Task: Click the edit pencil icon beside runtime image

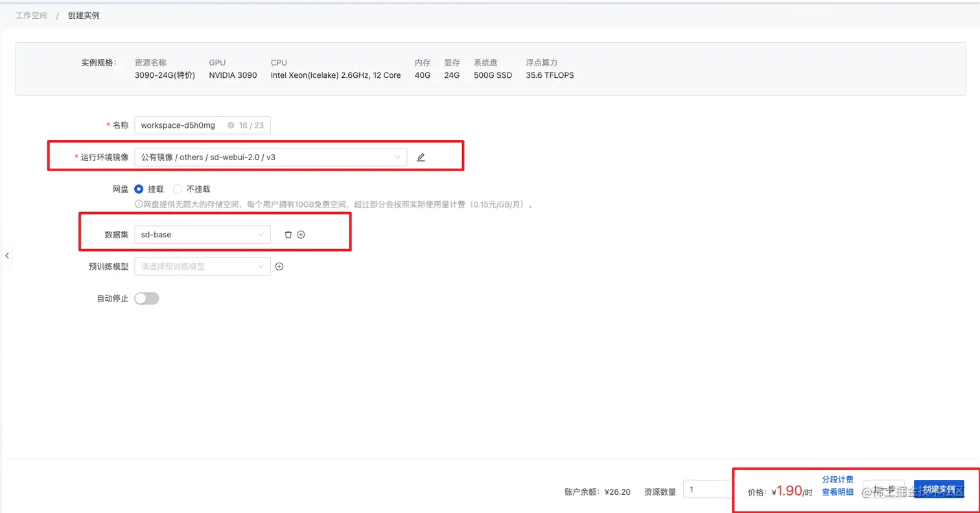Action: (x=421, y=157)
